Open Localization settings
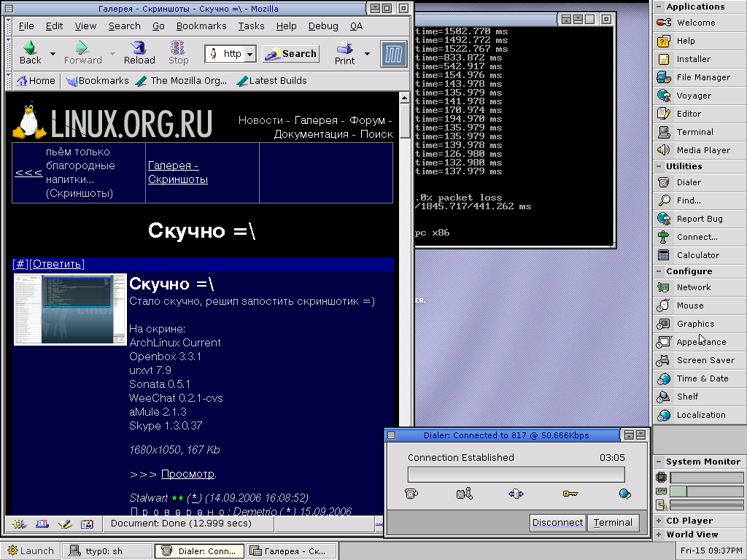Screen dimensions: 747x560 click(x=699, y=415)
